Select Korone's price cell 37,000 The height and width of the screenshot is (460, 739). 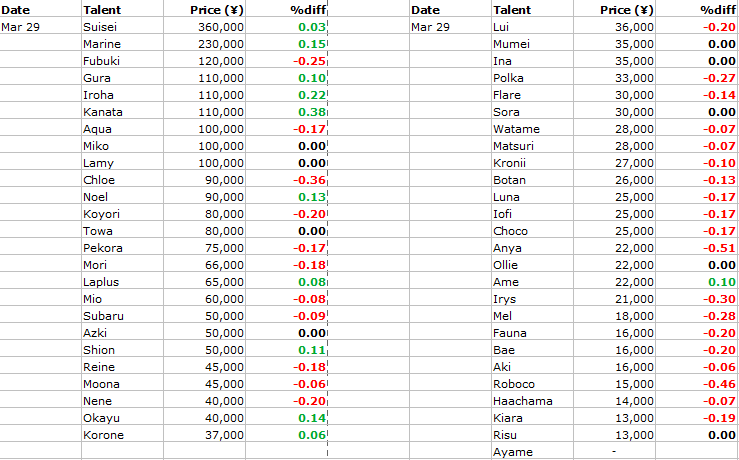[x=205, y=435]
